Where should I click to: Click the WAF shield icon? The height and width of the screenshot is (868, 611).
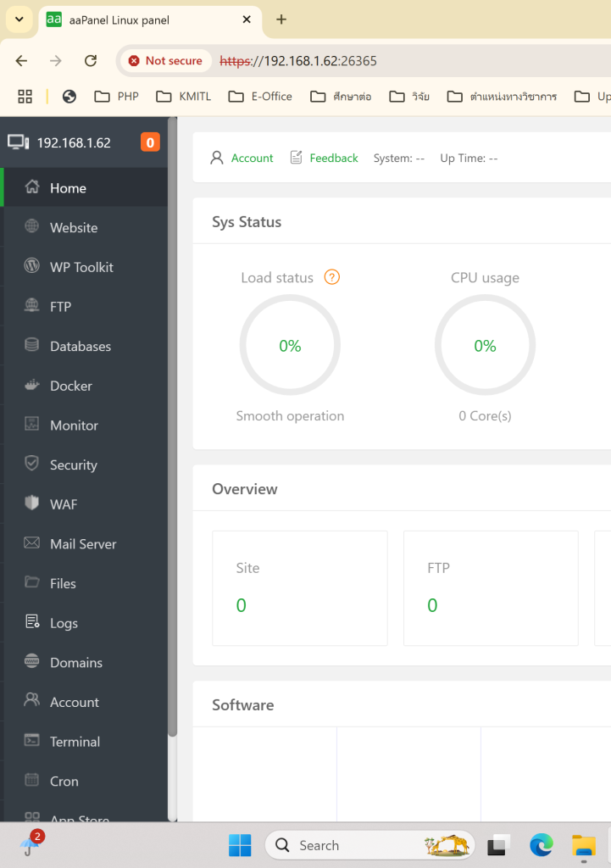pos(32,504)
